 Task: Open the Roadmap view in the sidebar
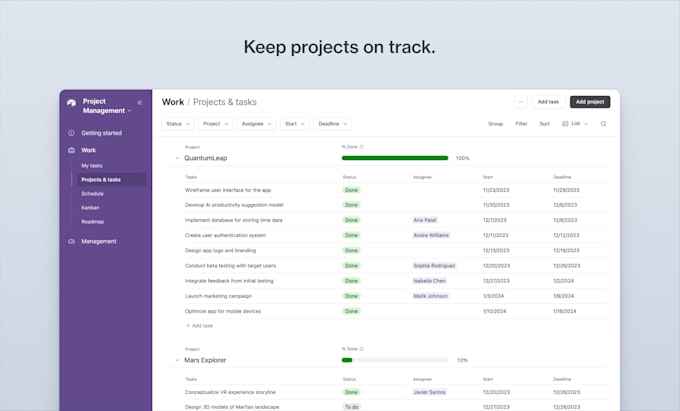pyautogui.click(x=92, y=222)
